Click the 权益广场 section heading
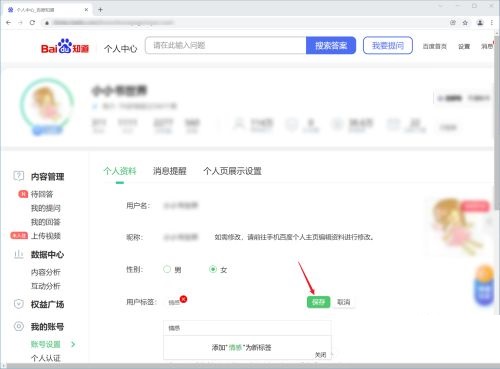Screen dimensions: 500x369 47,304
